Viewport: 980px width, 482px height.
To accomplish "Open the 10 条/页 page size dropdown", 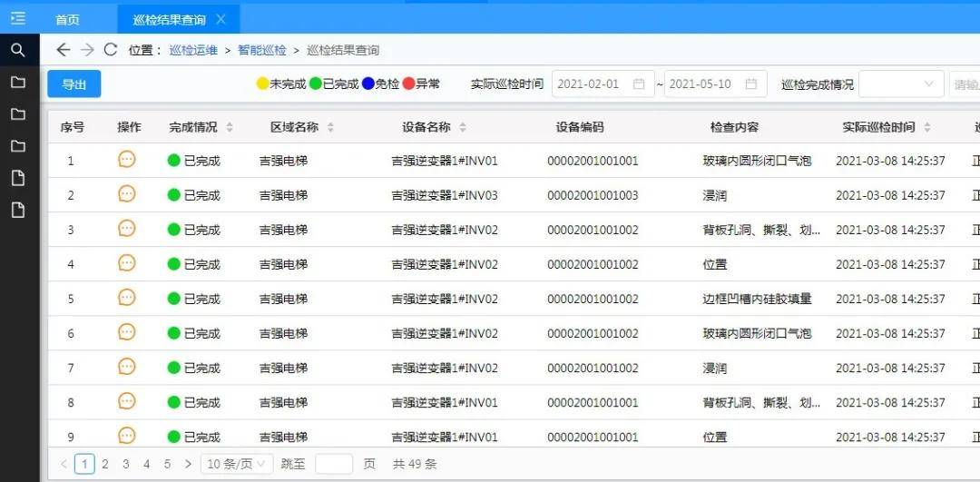I will (x=237, y=464).
